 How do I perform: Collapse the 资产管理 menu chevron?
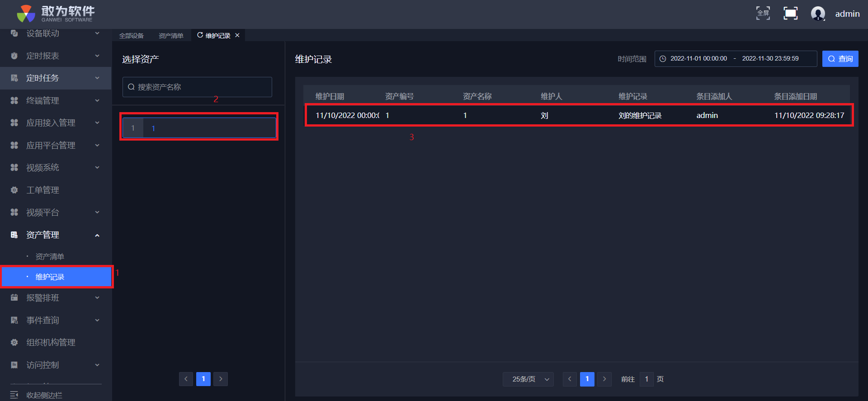(x=97, y=235)
